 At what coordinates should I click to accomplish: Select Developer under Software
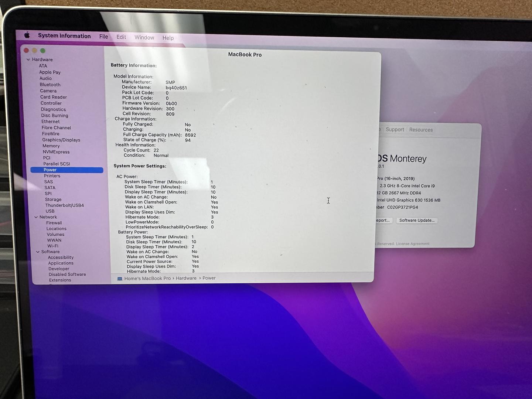click(59, 269)
